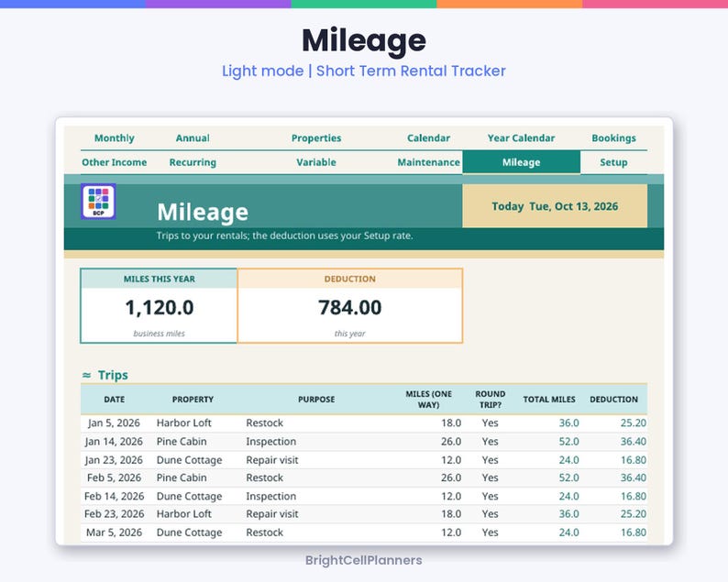Screen dimensions: 728x582
Task: Click the PURPOSE column header
Action: pos(316,399)
